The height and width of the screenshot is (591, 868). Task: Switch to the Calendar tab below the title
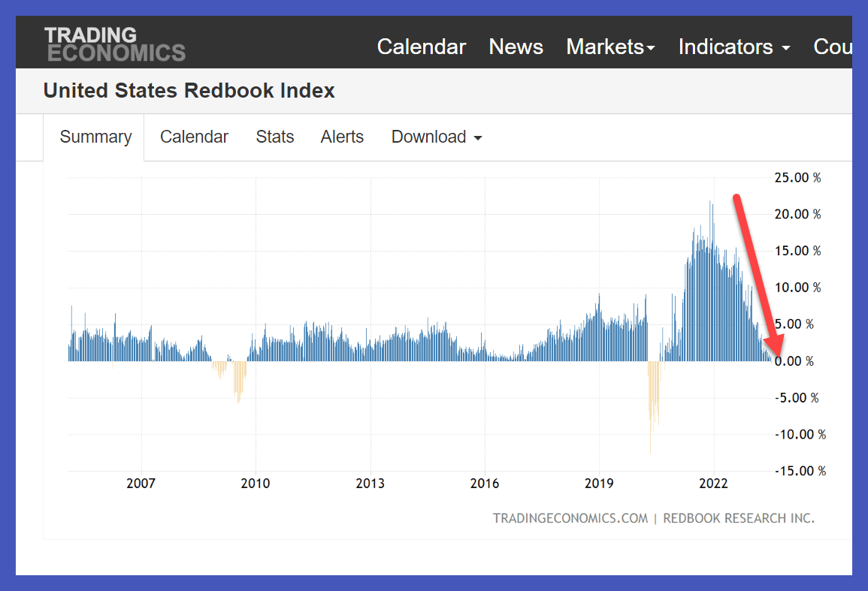(194, 137)
